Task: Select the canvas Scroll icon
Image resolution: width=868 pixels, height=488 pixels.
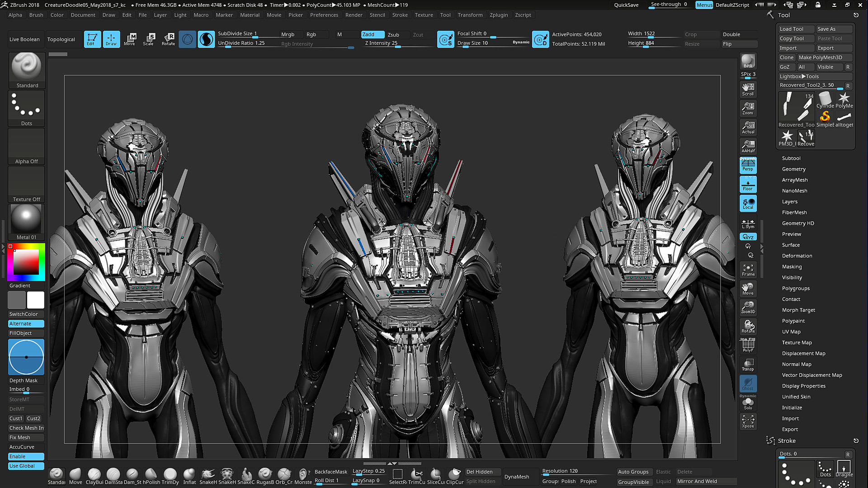Action: click(748, 89)
